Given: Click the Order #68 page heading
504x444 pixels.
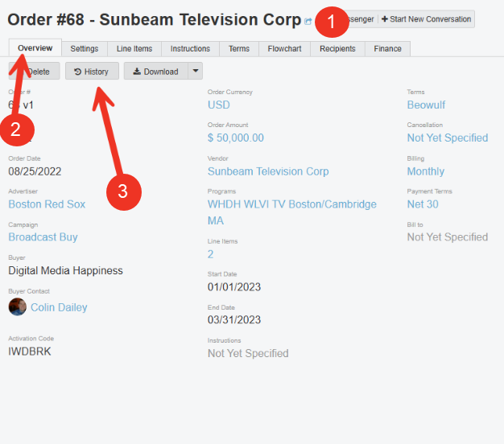Looking at the screenshot, I should 155,20.
